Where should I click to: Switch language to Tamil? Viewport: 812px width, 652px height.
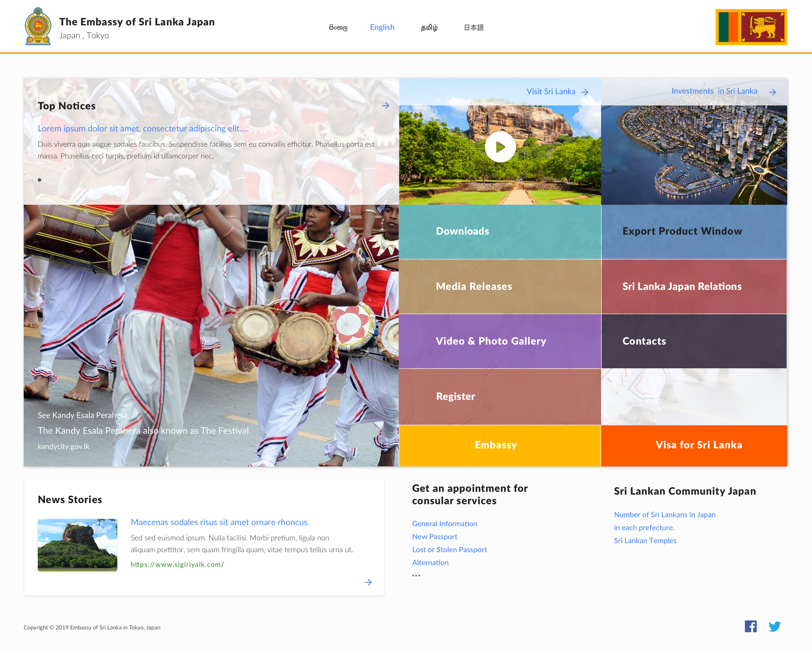pyautogui.click(x=429, y=28)
